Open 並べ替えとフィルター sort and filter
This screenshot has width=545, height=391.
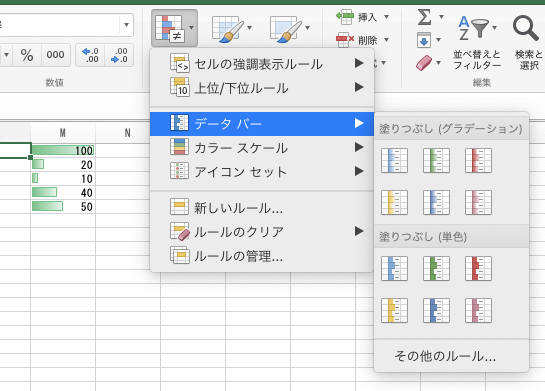477,42
